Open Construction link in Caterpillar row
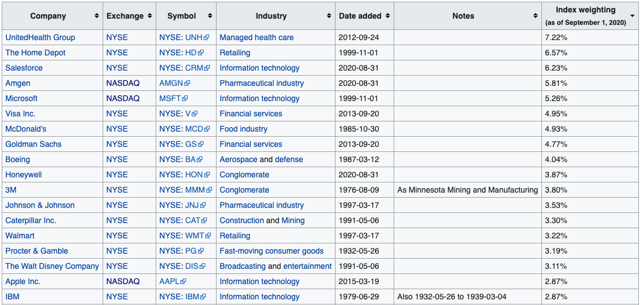The width and height of the screenshot is (644, 305). [x=242, y=220]
